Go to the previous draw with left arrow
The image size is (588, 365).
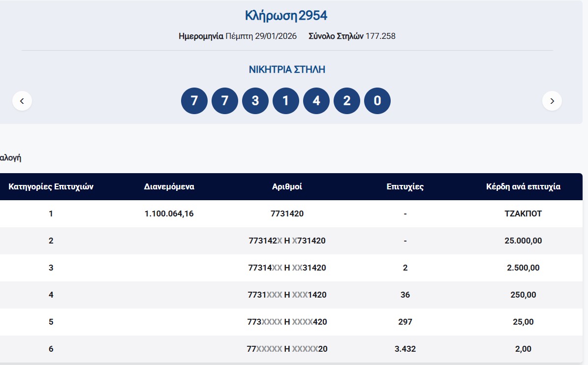click(22, 101)
